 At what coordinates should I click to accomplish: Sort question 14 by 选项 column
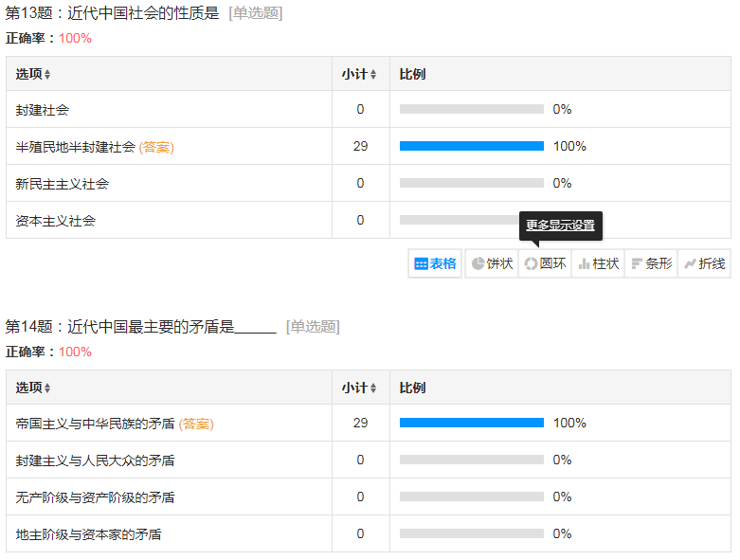[x=33, y=388]
